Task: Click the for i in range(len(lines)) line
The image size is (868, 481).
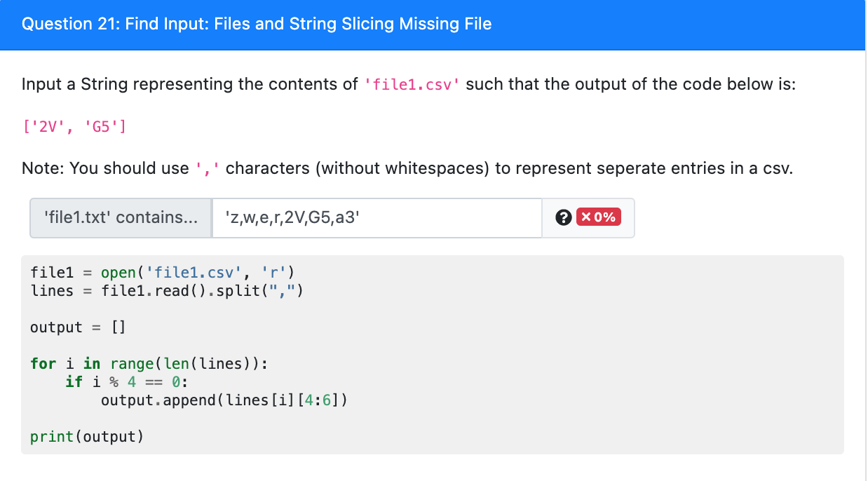Action: click(149, 363)
